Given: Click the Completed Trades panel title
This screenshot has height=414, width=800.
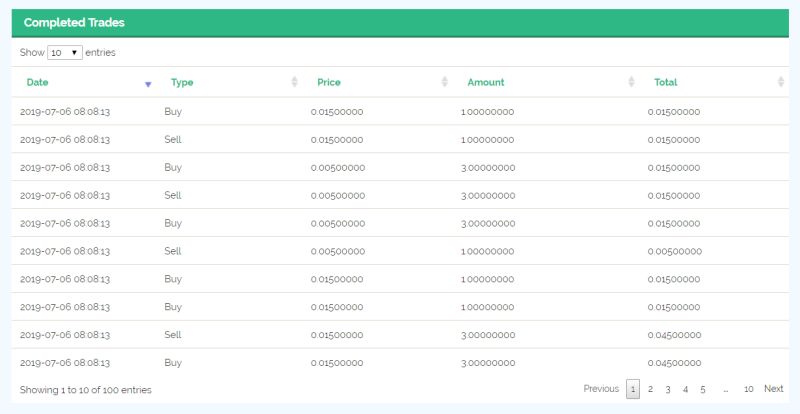Looking at the screenshot, I should pos(74,22).
